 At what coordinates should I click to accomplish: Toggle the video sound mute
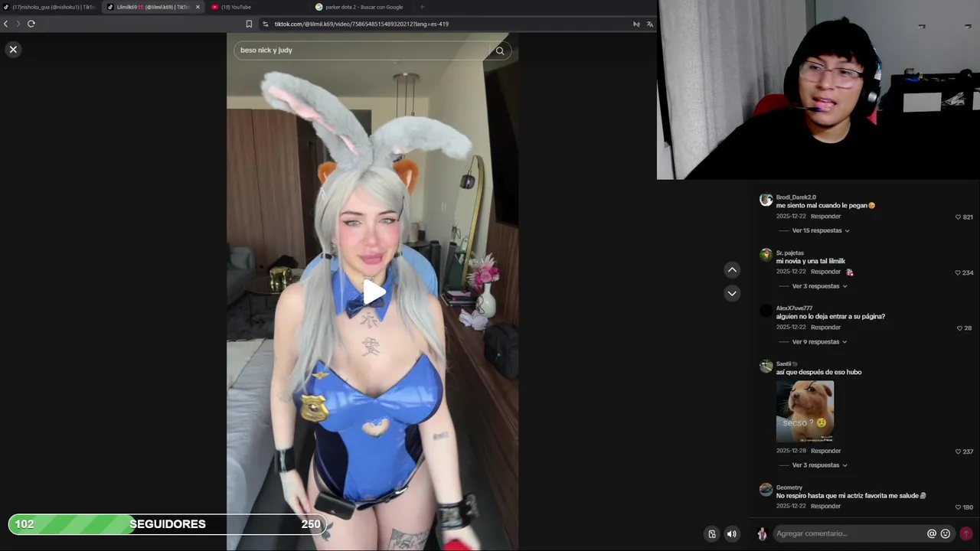point(731,534)
